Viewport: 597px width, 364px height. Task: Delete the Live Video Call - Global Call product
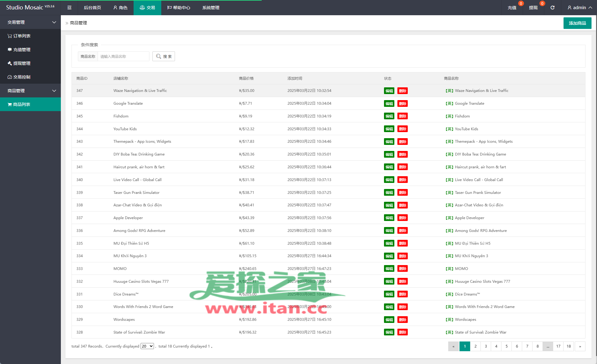[x=403, y=180]
